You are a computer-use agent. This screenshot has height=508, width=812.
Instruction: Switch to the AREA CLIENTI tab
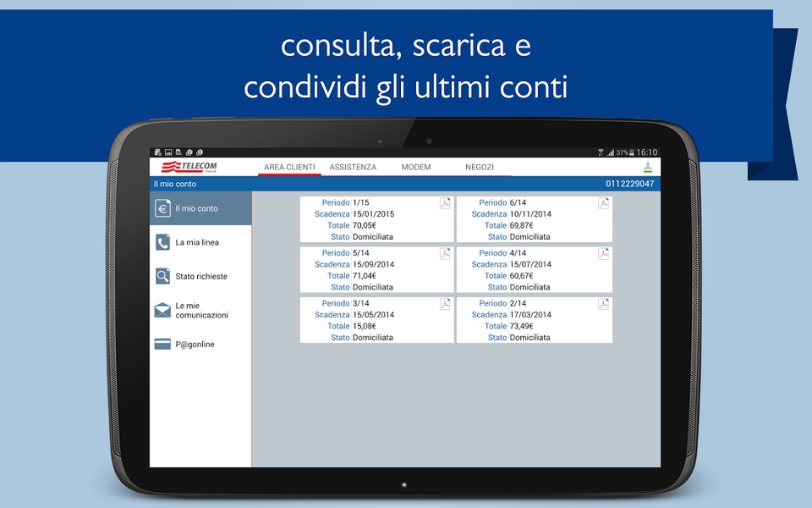point(289,167)
